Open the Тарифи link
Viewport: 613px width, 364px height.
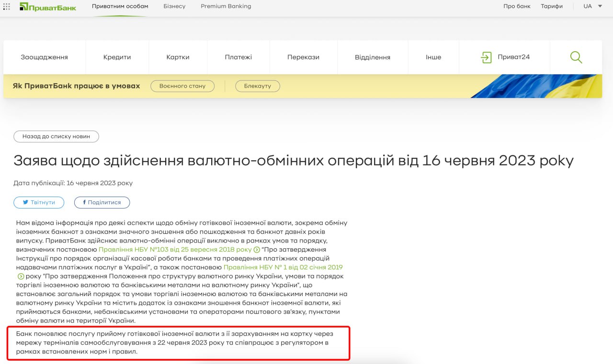[x=552, y=6]
